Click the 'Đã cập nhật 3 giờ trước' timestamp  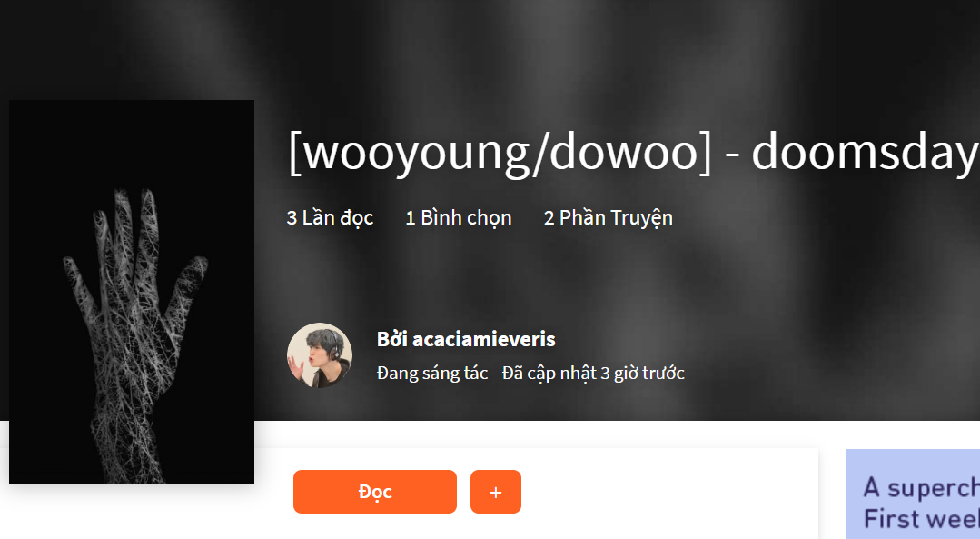[x=594, y=374]
